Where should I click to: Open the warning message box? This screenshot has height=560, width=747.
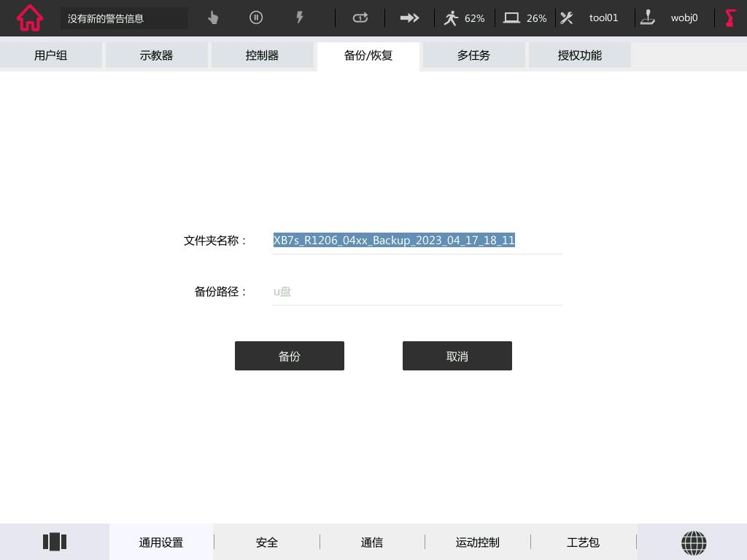(x=124, y=18)
